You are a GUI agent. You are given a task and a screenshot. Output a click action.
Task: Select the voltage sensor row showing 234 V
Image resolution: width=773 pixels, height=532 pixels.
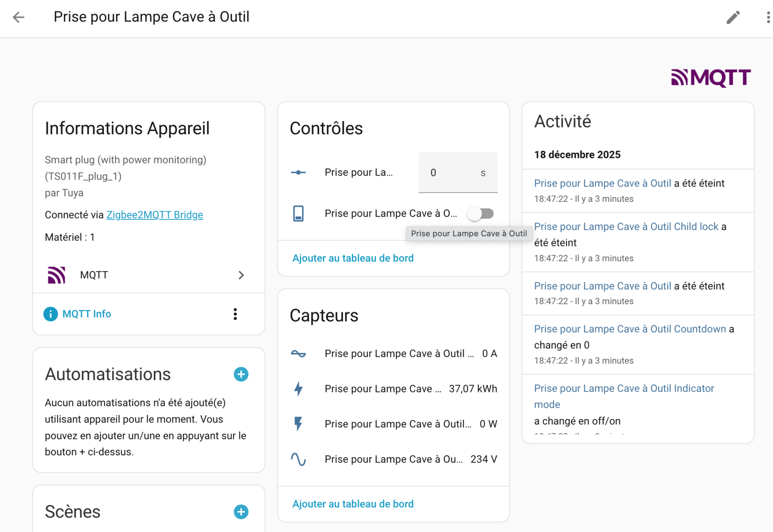(x=393, y=459)
